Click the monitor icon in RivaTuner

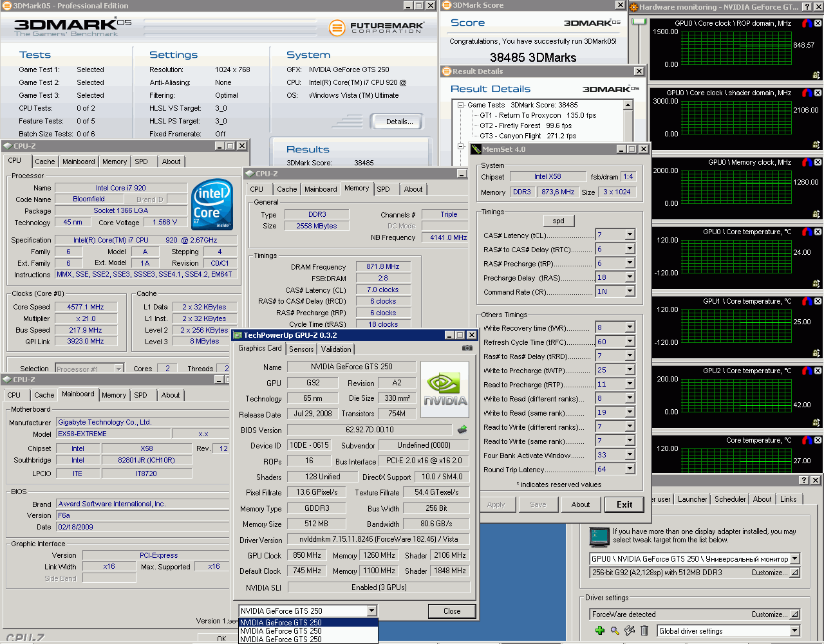click(599, 536)
